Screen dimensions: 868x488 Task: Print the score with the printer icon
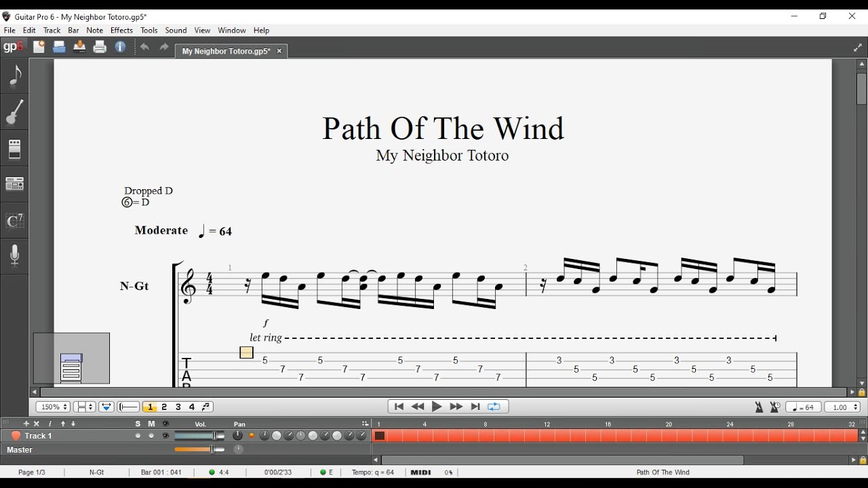(100, 47)
